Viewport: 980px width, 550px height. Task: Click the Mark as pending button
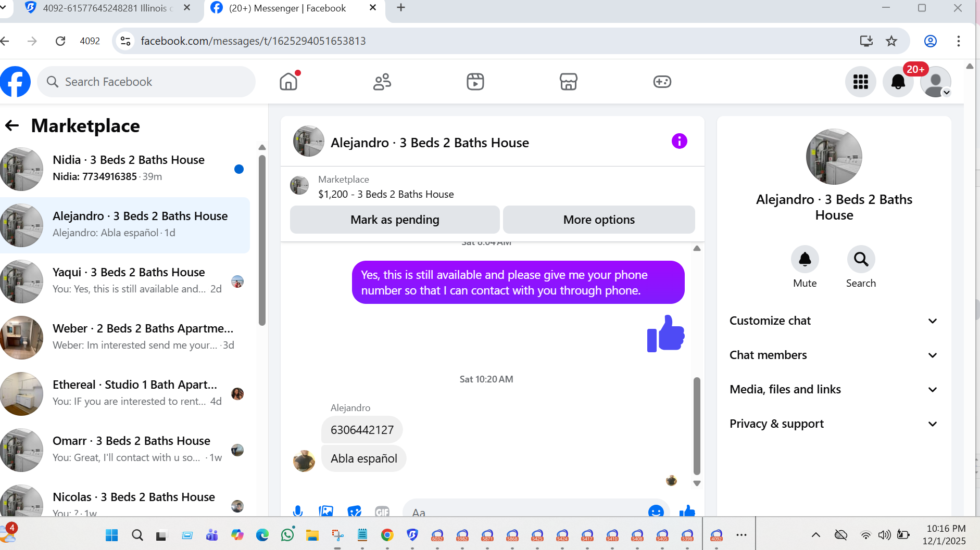click(395, 220)
